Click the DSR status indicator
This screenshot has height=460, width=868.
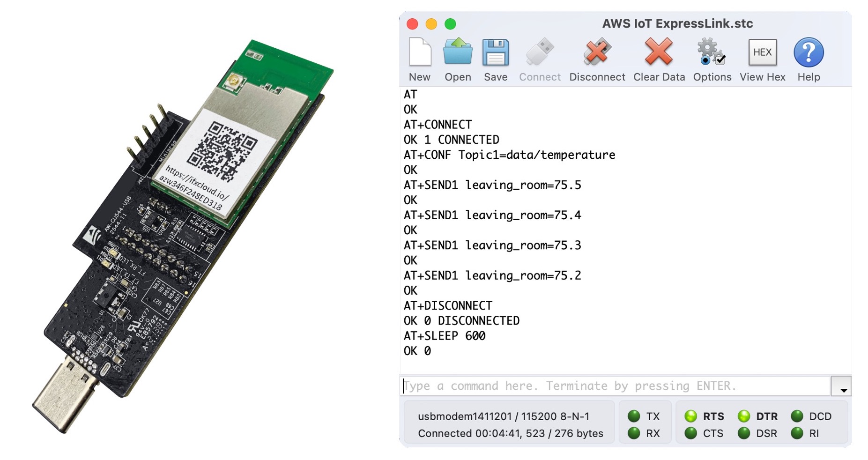point(744,433)
